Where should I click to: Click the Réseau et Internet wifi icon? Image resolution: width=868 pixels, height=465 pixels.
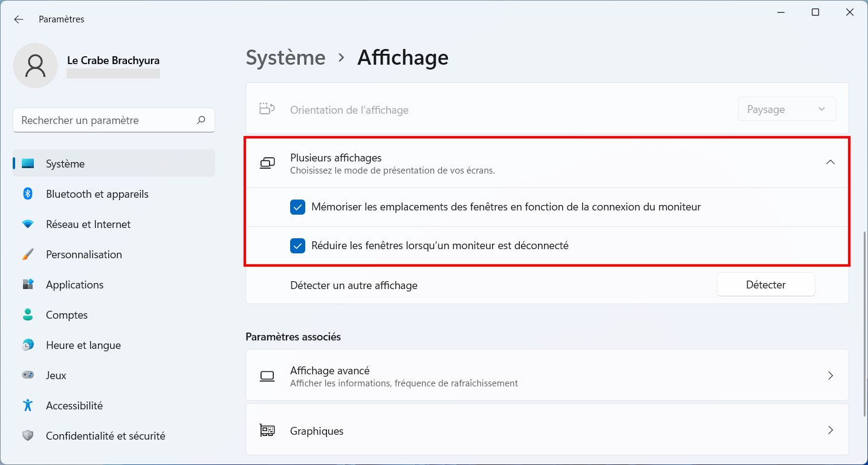[28, 224]
